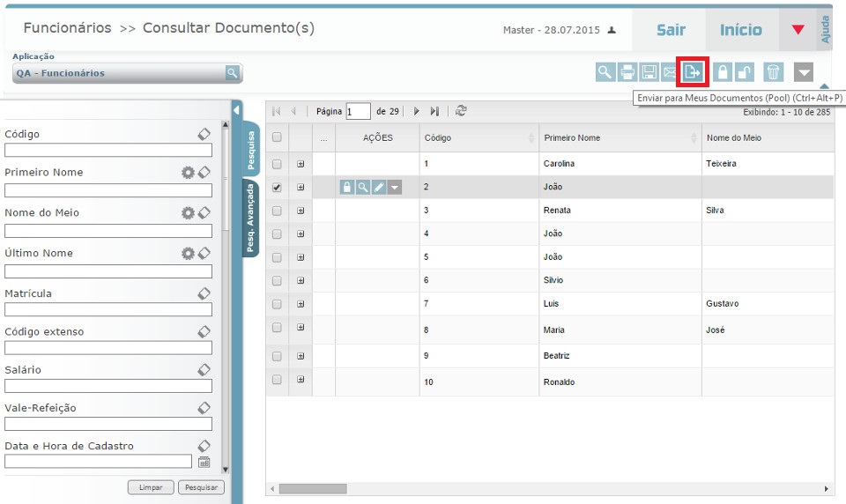Viewport: 846px width, 504px height.
Task: Click eraser icon next to Código field
Action: [x=204, y=134]
